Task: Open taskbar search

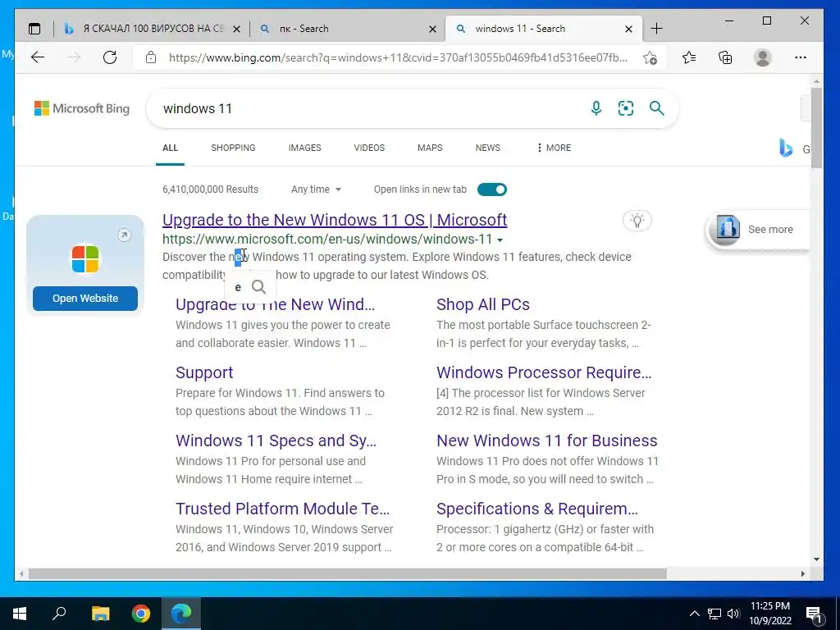Action: [59, 614]
